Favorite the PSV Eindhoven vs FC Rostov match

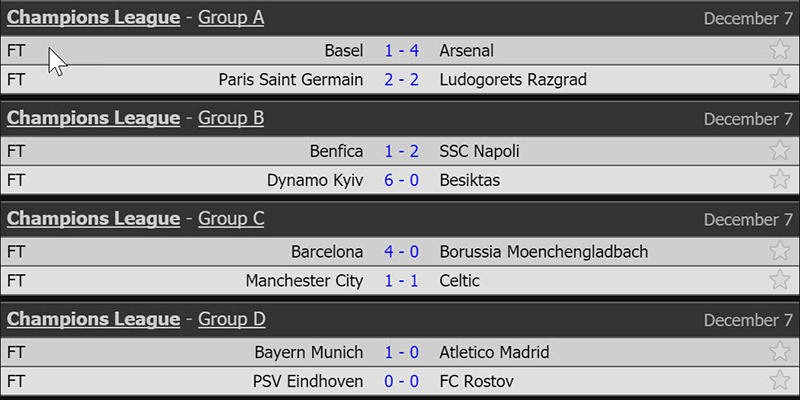pyautogui.click(x=779, y=381)
